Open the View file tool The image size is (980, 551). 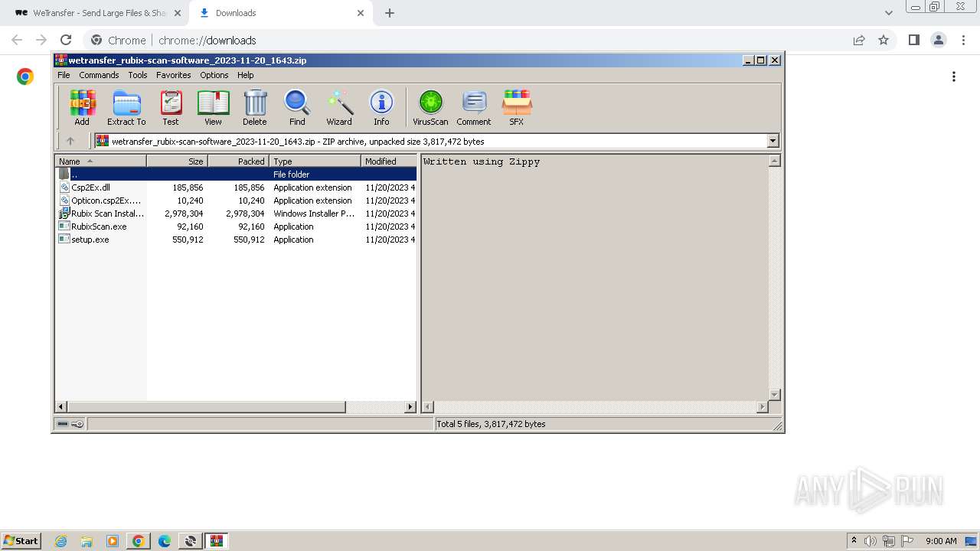(213, 107)
